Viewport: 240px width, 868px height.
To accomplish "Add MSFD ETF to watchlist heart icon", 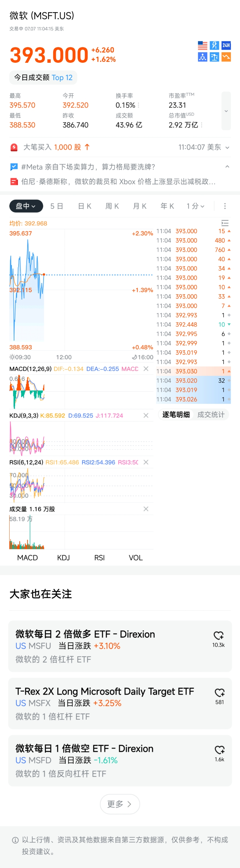I will click(x=220, y=750).
